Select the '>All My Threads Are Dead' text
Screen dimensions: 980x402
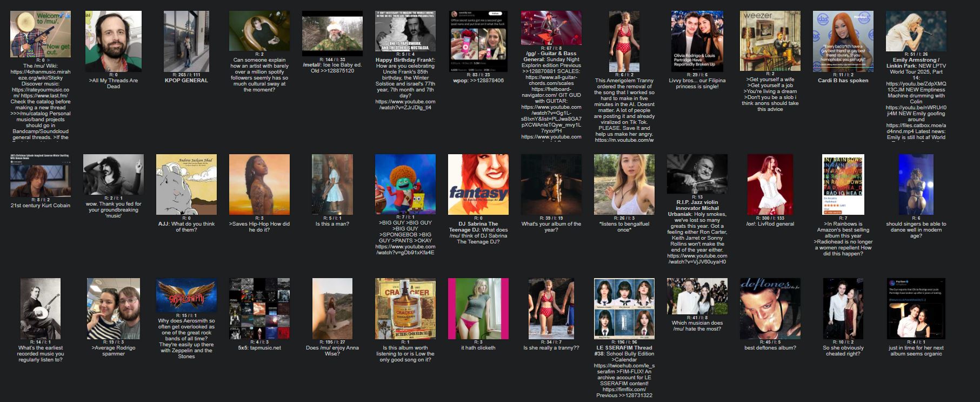coord(114,83)
